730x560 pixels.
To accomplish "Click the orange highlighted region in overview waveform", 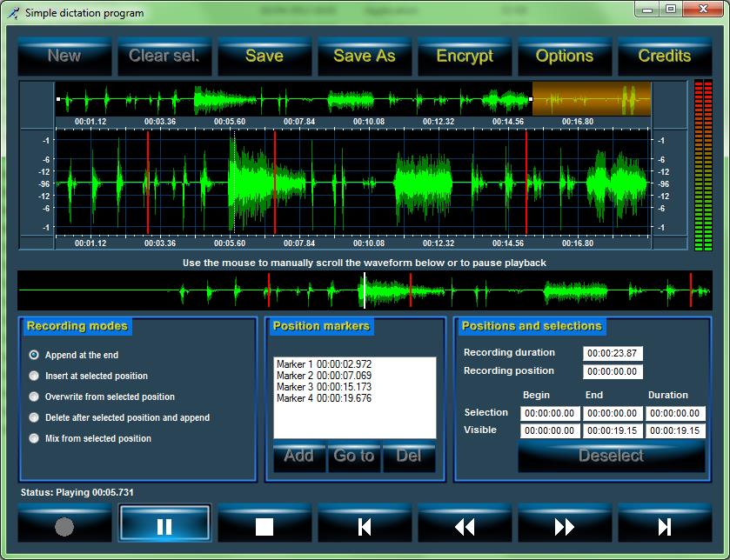I will [x=591, y=98].
